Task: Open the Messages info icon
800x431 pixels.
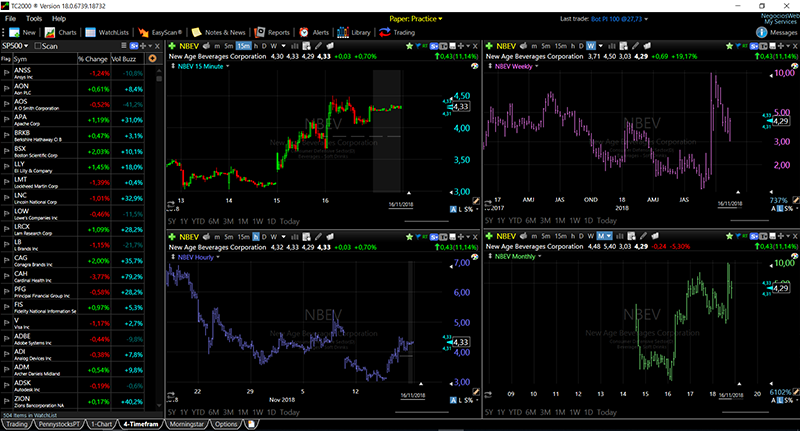Action: click(x=761, y=32)
